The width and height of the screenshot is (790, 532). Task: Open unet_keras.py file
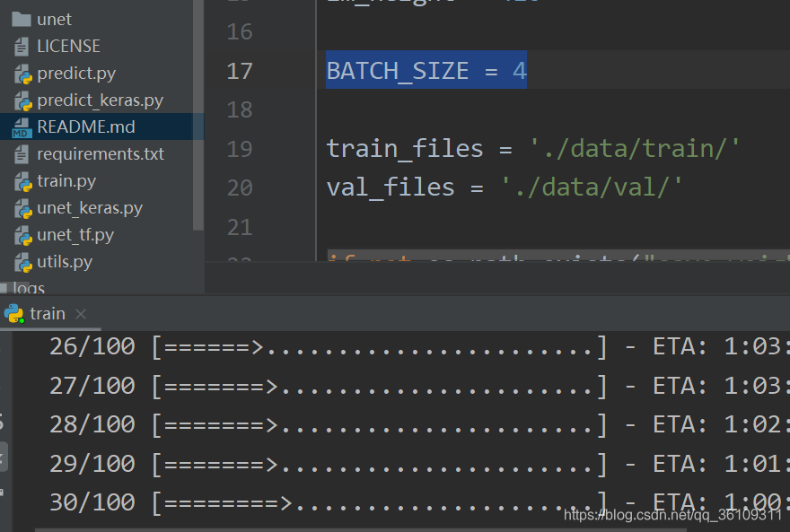click(90, 208)
